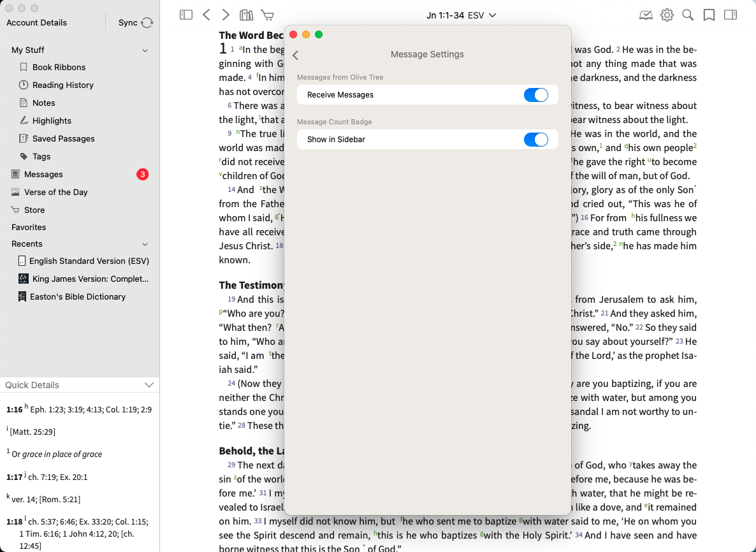Open settings gear in top toolbar
756x552 pixels.
point(667,15)
